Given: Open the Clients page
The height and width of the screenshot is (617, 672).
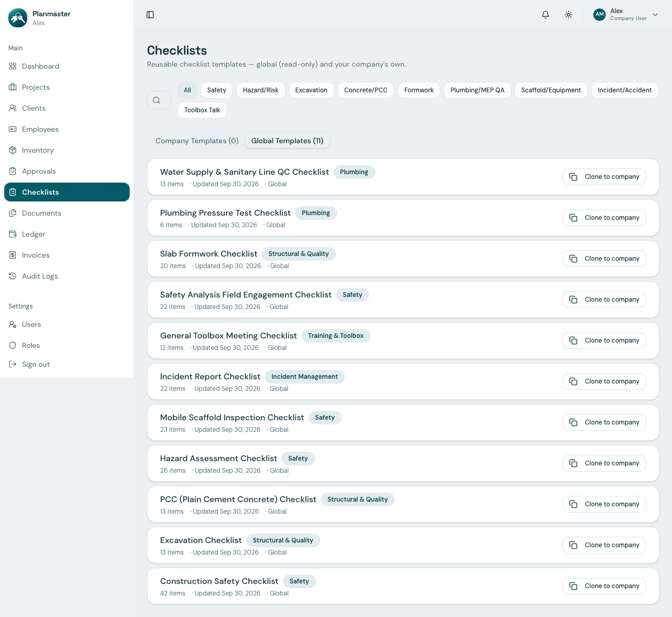Looking at the screenshot, I should coord(67,108).
